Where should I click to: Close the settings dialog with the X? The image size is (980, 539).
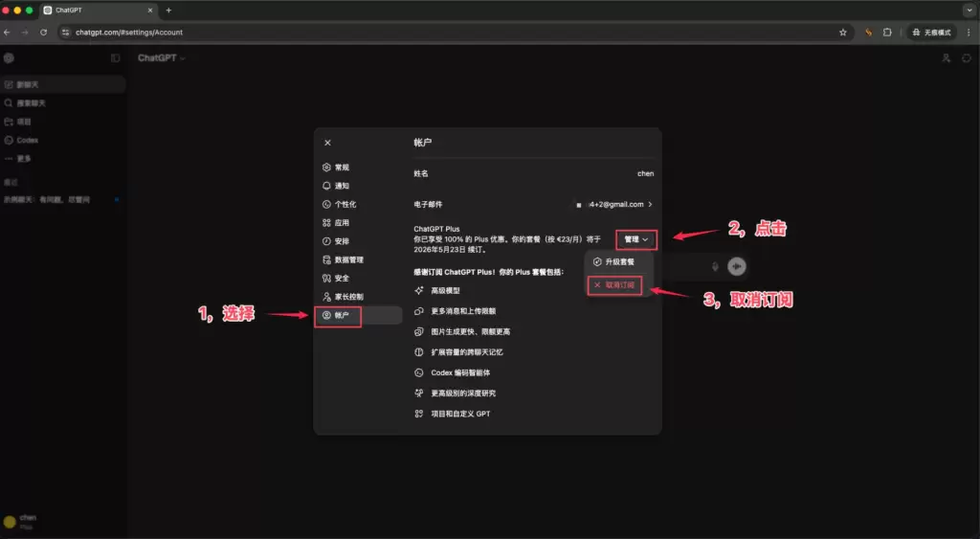point(327,143)
